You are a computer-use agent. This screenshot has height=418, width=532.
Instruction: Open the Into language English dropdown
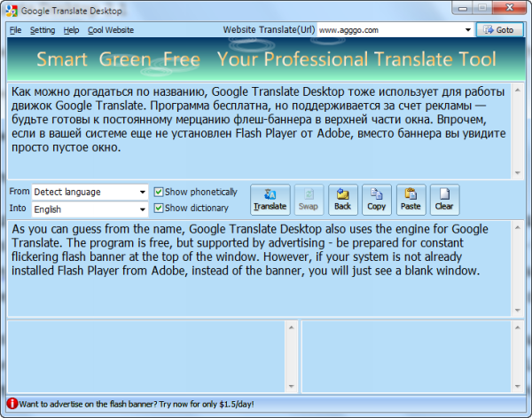click(x=90, y=209)
